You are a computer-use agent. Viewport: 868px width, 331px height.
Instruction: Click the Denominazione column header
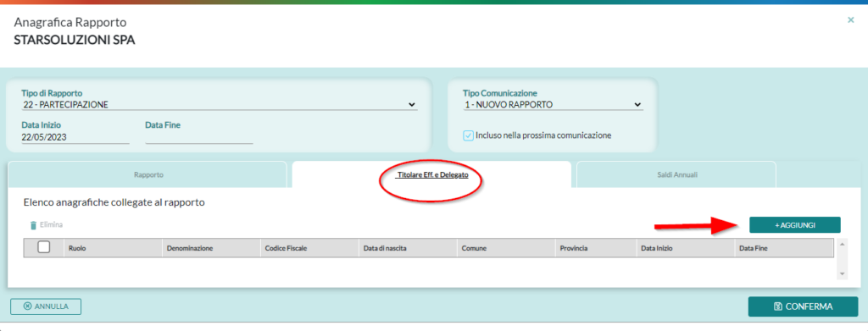click(211, 248)
